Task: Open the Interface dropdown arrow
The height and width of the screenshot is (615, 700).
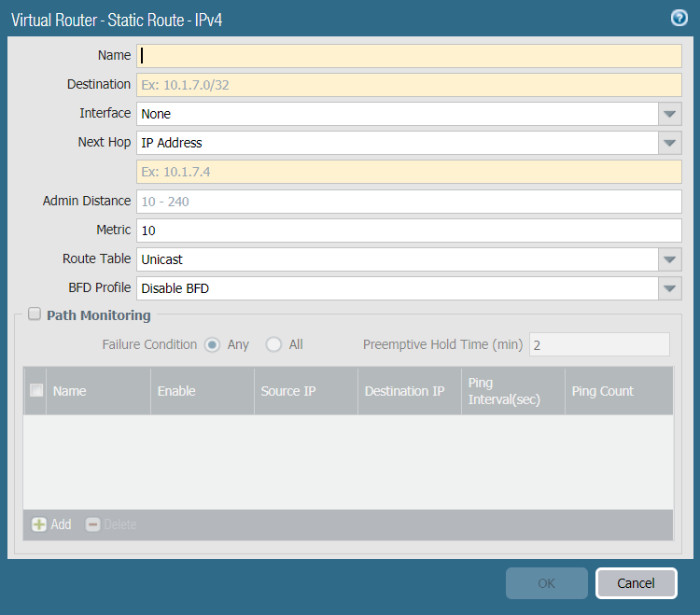Action: pyautogui.click(x=669, y=114)
